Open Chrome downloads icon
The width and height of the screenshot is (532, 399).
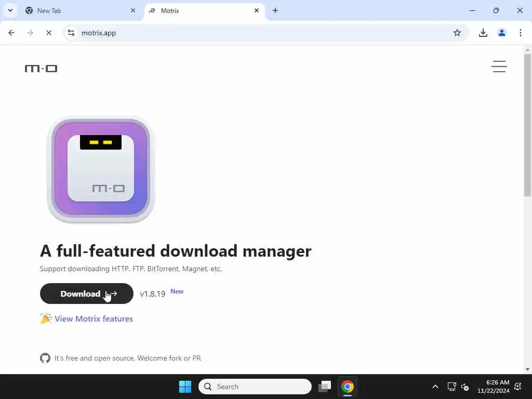483,33
